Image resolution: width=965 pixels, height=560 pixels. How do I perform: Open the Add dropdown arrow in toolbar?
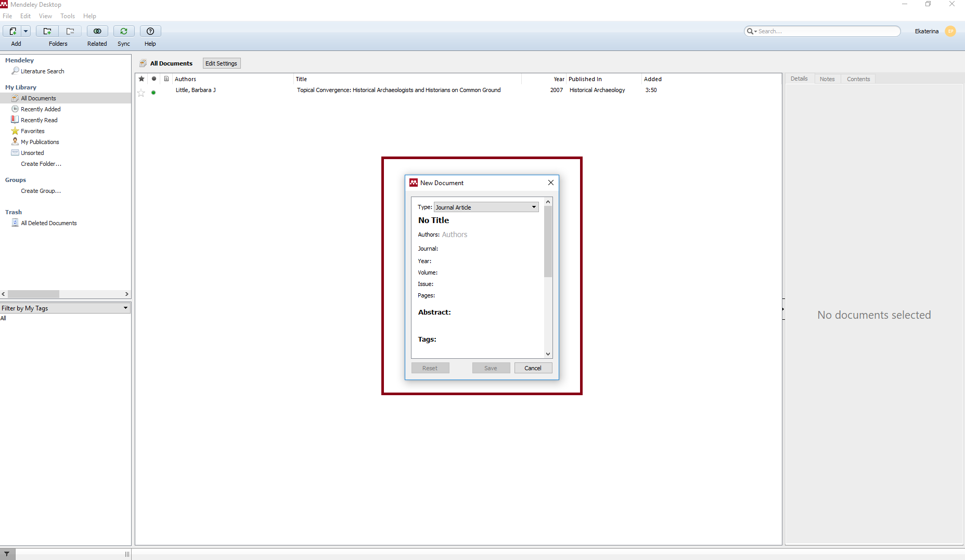tap(25, 31)
